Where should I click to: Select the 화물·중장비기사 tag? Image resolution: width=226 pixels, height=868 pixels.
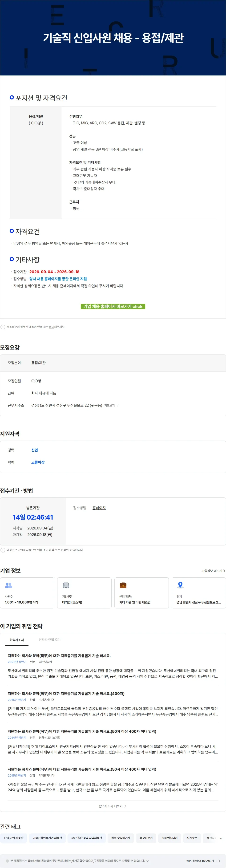[121, 838]
